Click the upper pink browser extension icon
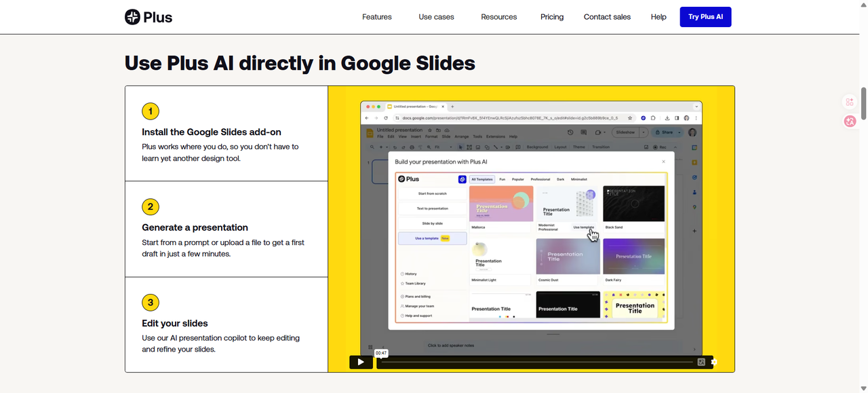Screen dimensions: 868x393 point(850,102)
